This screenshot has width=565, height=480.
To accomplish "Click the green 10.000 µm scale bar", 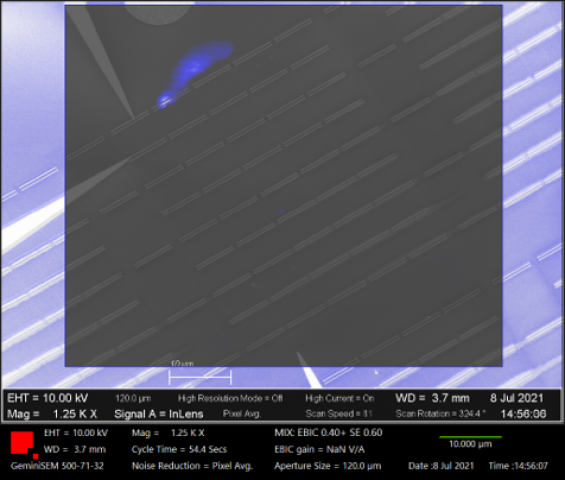I will tap(470, 437).
